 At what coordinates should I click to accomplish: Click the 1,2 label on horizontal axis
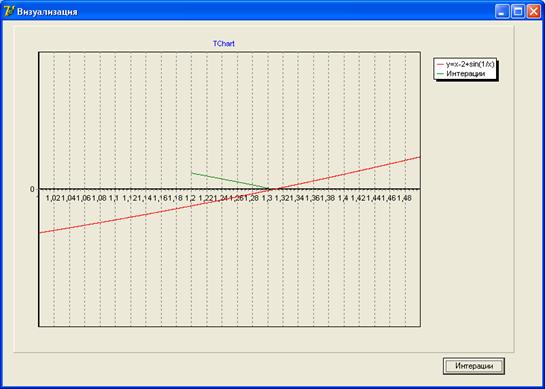click(190, 198)
